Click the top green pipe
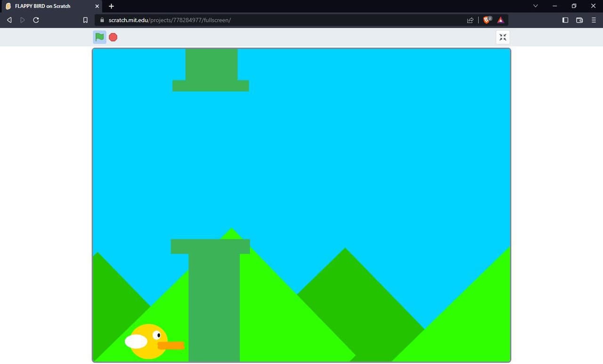 point(211,70)
